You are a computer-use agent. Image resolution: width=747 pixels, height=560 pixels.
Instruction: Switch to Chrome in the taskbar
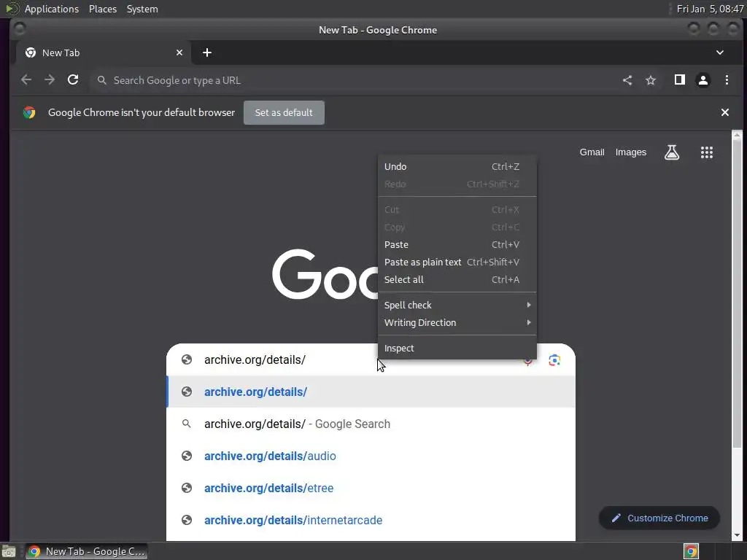pyautogui.click(x=86, y=551)
